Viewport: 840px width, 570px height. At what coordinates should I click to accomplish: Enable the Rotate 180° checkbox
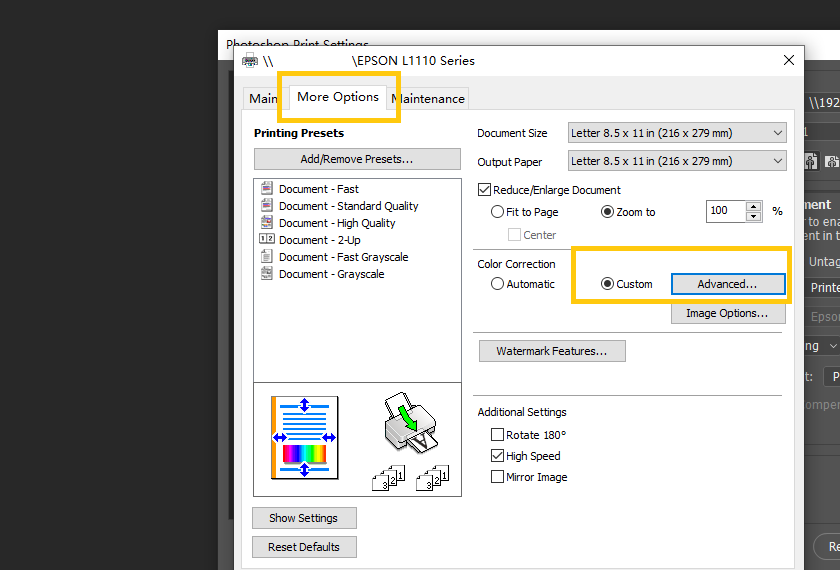[x=497, y=435]
